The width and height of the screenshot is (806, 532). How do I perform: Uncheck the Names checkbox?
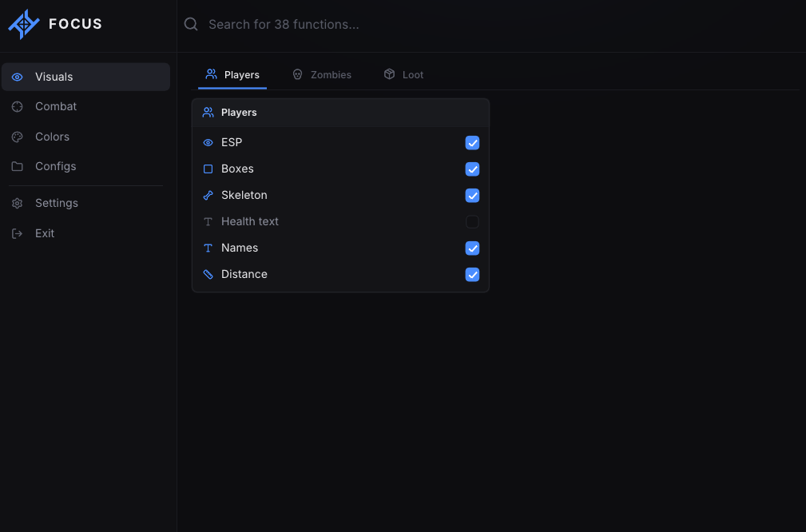click(x=472, y=248)
